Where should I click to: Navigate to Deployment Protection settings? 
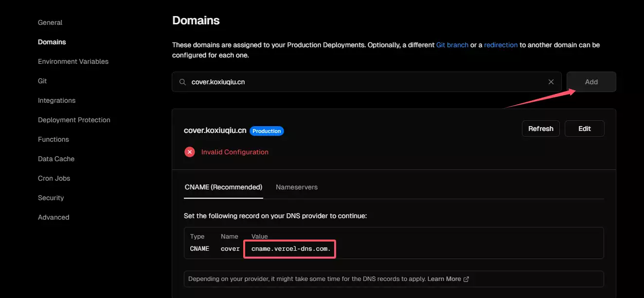click(x=74, y=120)
